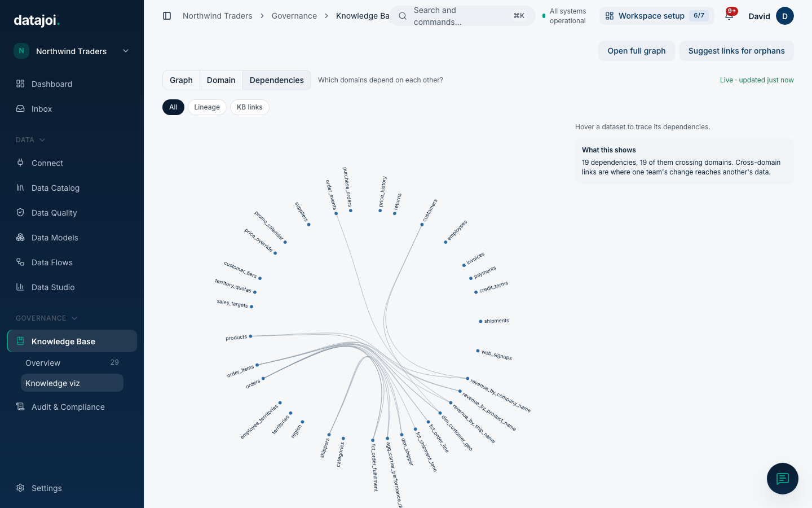Open the Knowledge viz submenu item
The width and height of the screenshot is (812, 508).
tap(72, 383)
